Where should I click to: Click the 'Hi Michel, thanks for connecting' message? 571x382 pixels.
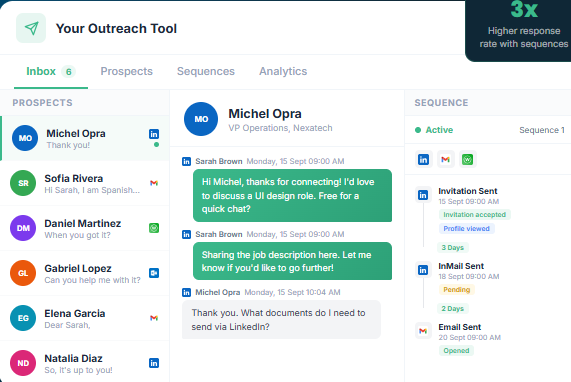(292, 196)
